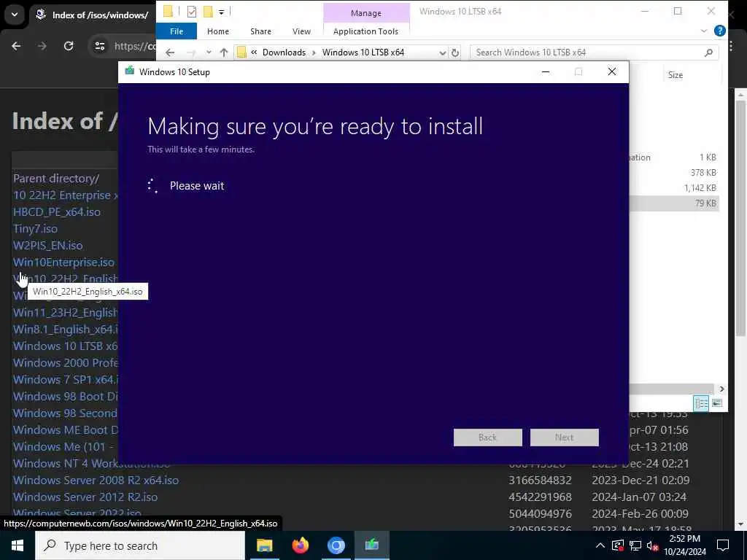
Task: Open File Explorer from the taskbar
Action: [264, 545]
